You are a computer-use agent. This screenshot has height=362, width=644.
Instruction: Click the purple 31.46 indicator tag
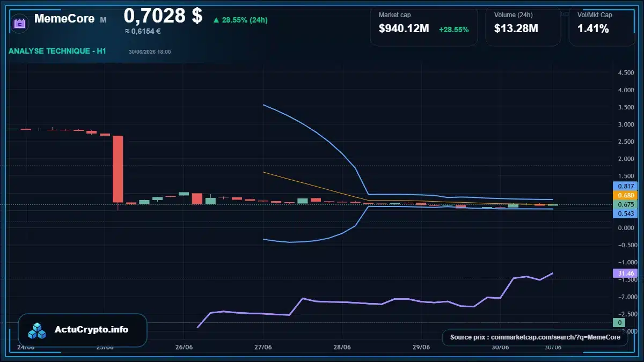click(625, 274)
